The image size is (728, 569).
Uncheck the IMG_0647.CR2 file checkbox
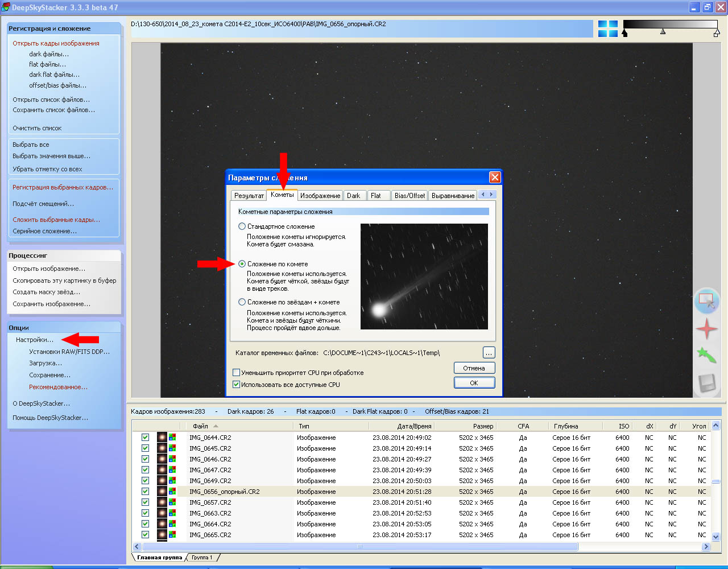(145, 470)
